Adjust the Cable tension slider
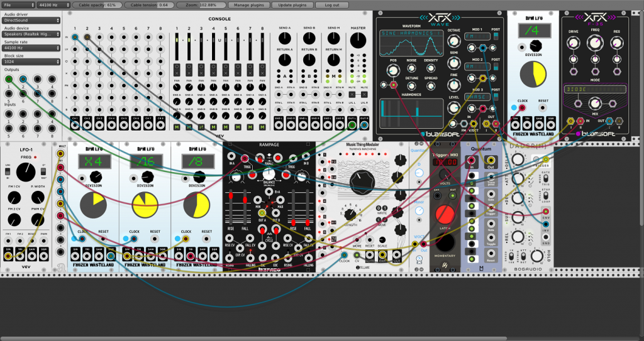 [149, 5]
